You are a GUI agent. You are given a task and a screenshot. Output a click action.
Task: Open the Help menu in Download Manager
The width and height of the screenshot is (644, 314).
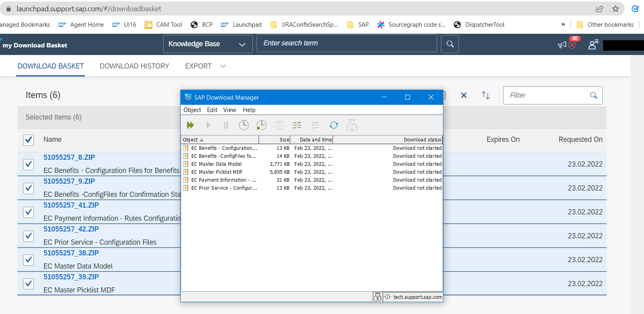[x=249, y=110]
